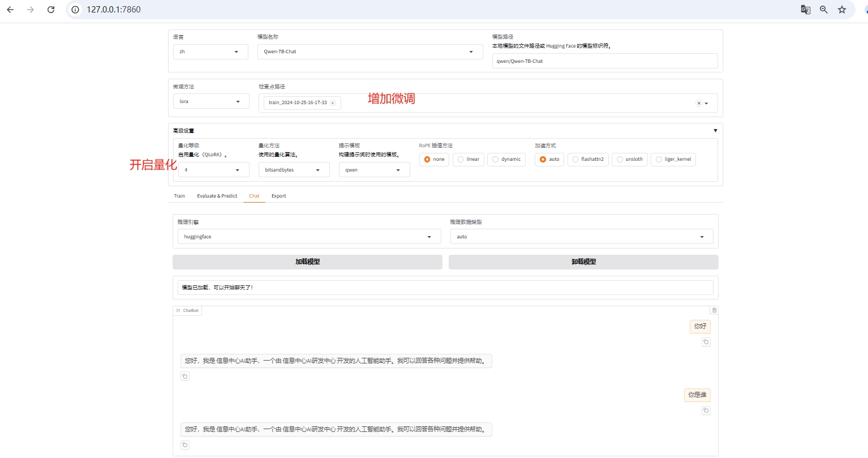This screenshot has width=868, height=458.
Task: Click the translate page icon in address bar
Action: tap(805, 10)
